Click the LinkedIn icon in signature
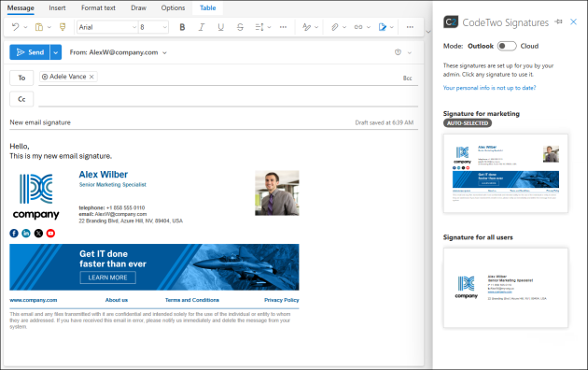The width and height of the screenshot is (588, 370). (26, 234)
